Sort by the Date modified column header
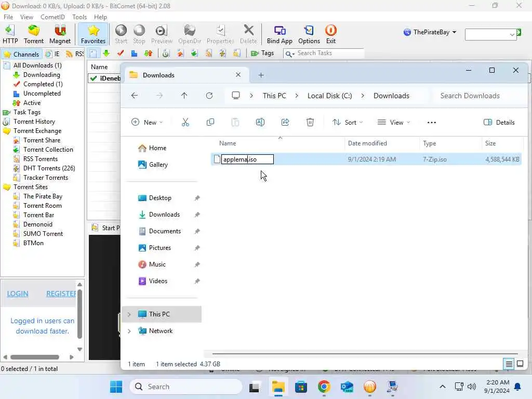 367,143
